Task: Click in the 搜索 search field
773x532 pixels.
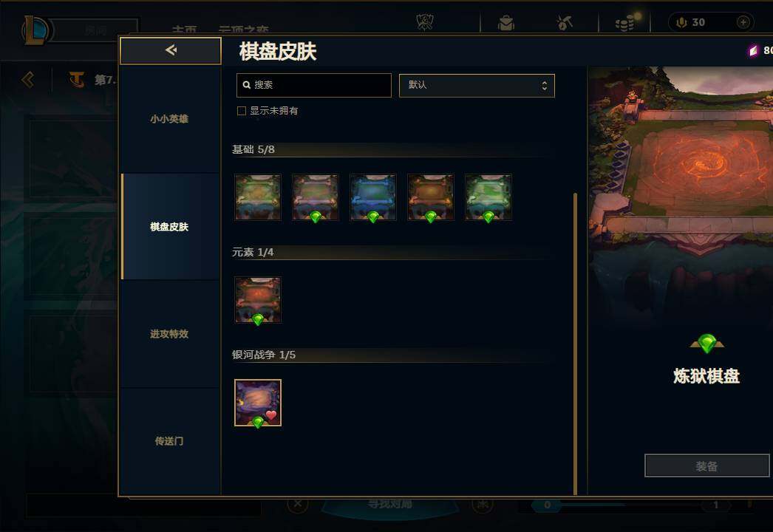Action: [314, 85]
